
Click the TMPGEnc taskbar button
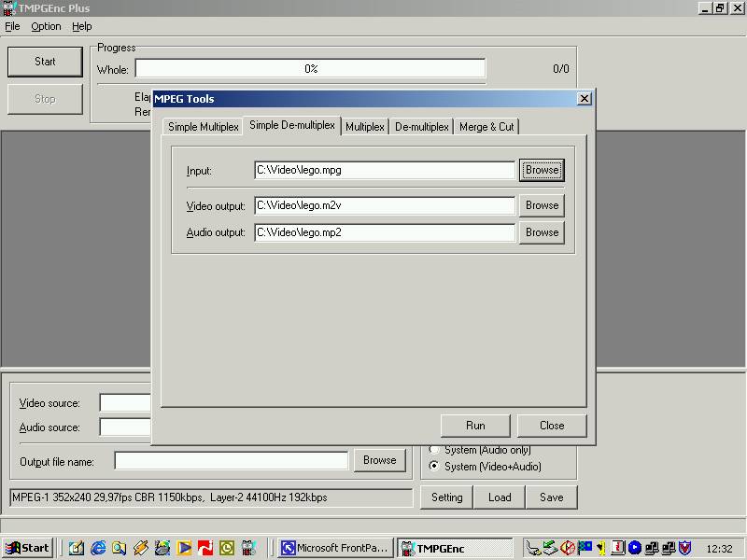(456, 549)
